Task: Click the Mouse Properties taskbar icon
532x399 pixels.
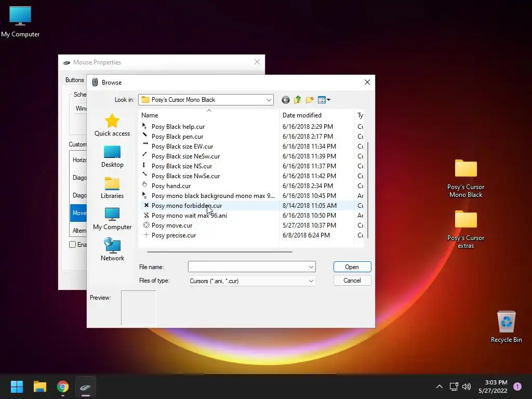Action: (x=86, y=387)
